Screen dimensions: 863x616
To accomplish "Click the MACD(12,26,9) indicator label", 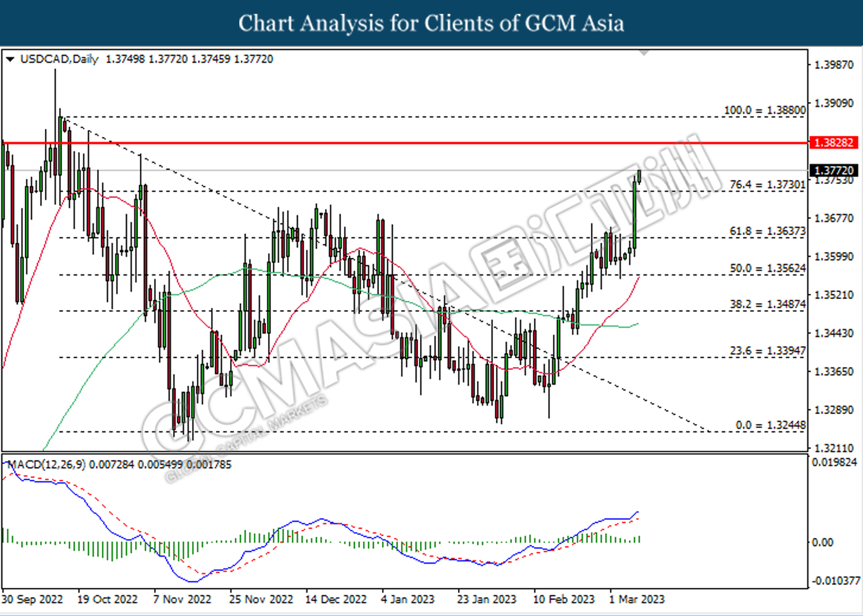I will 47,464.
